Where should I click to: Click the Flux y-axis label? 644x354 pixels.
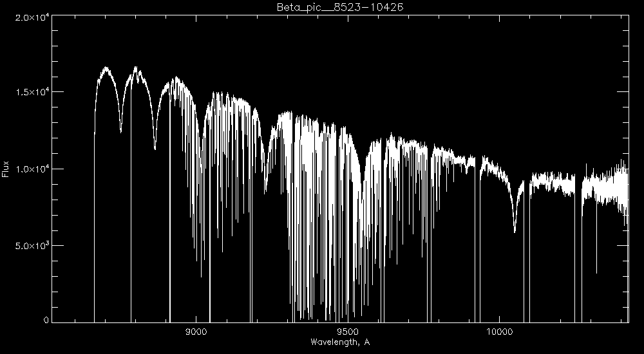click(x=5, y=169)
